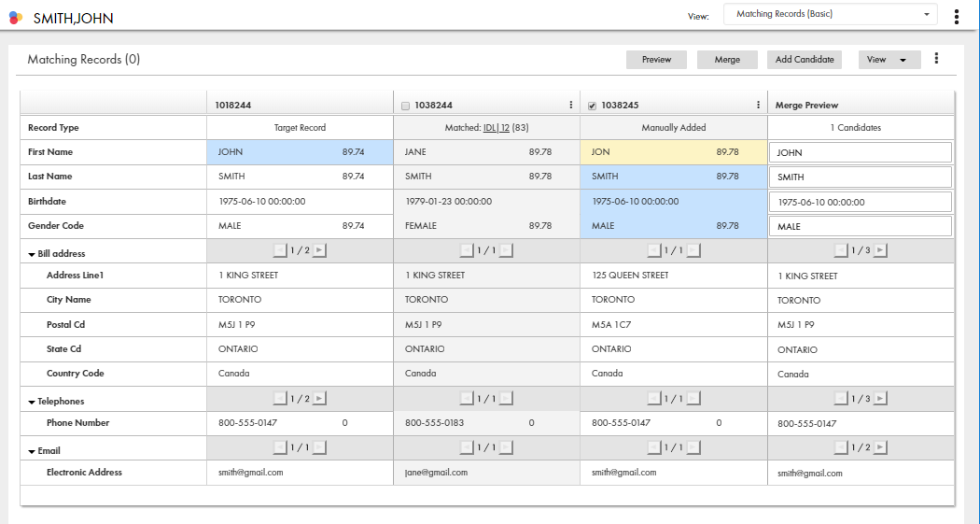The image size is (980, 524).
Task: Go to next Bill address in target record
Action: [319, 250]
